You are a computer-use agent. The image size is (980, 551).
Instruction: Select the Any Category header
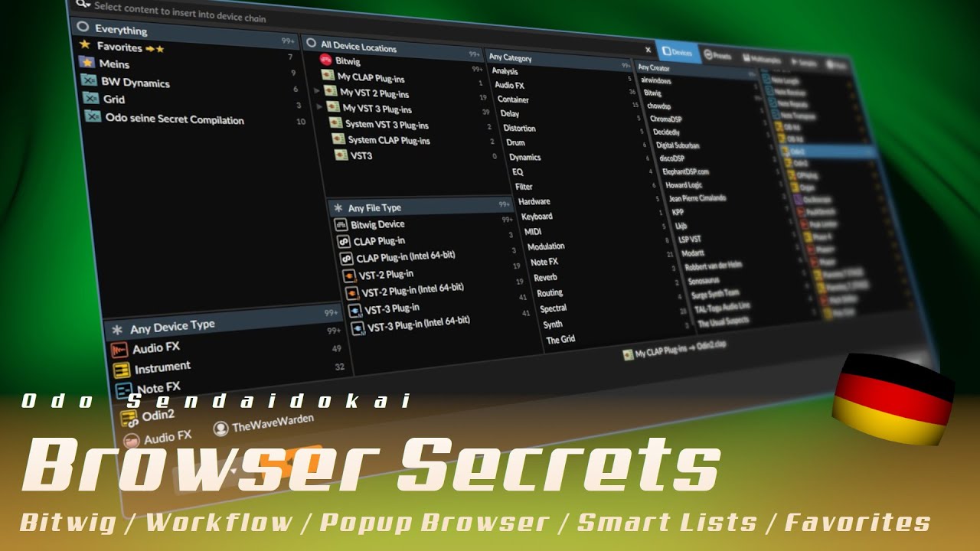[x=561, y=60]
